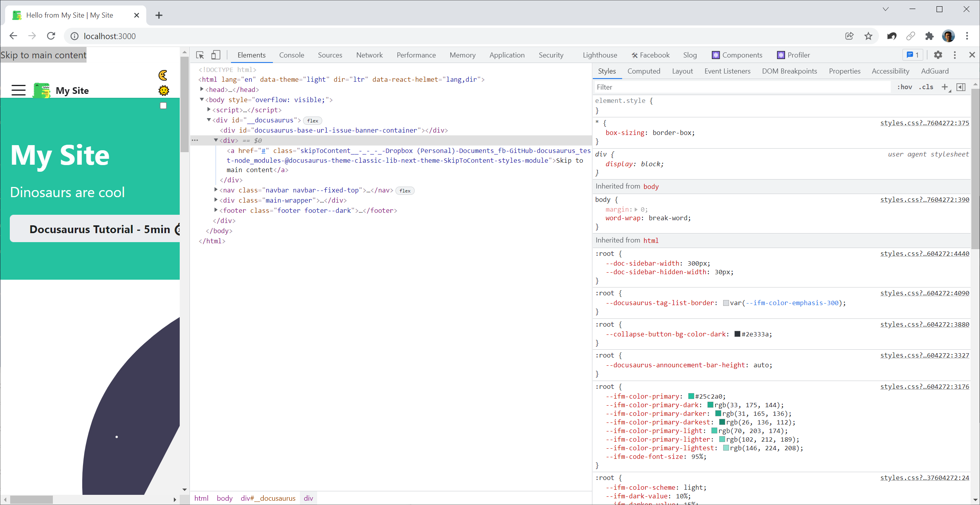Viewport: 980px width, 505px height.
Task: Collapse the selected div node
Action: coord(216,140)
